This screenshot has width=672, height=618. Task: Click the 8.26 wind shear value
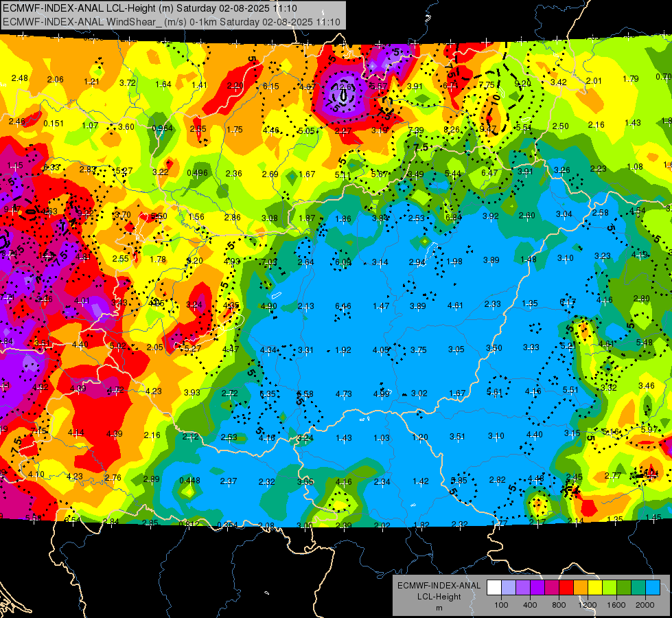point(452,130)
